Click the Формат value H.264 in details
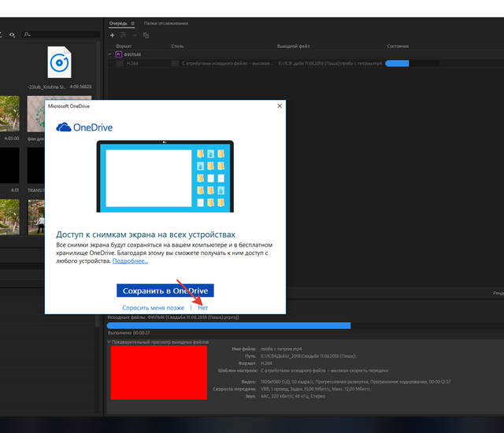The image size is (504, 433). tap(266, 363)
